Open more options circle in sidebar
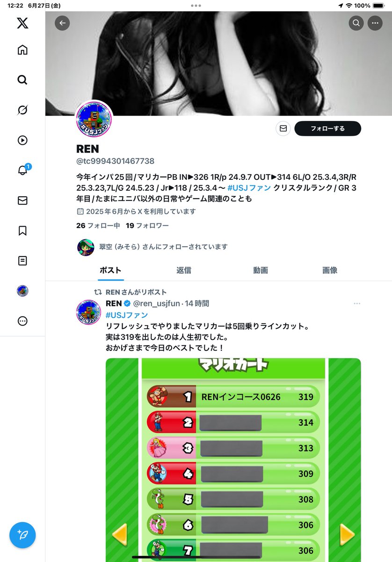 coord(22,321)
